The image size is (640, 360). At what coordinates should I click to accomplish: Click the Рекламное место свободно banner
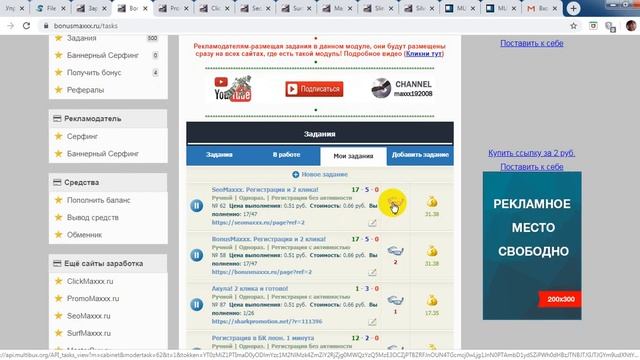(532, 246)
